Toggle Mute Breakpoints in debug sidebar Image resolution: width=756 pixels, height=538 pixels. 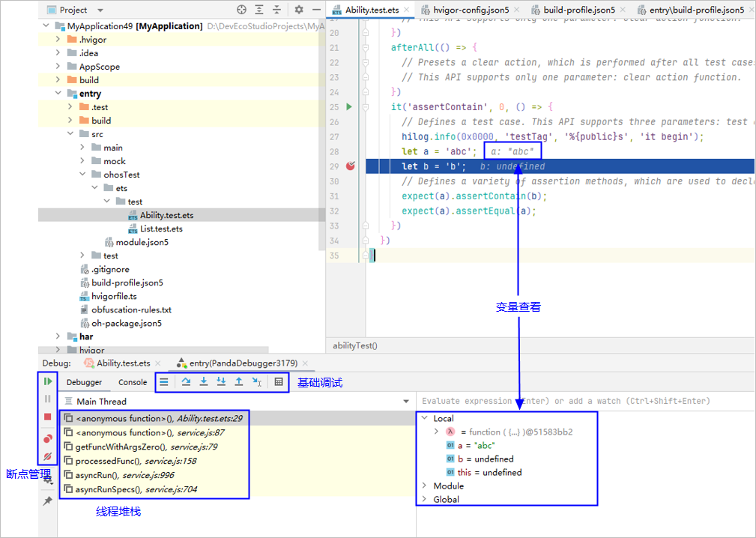click(x=48, y=456)
